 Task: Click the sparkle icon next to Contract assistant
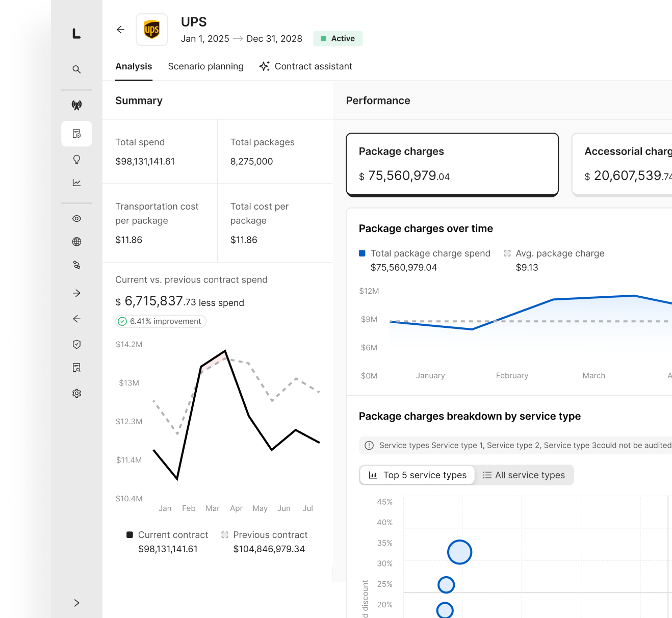coord(264,66)
